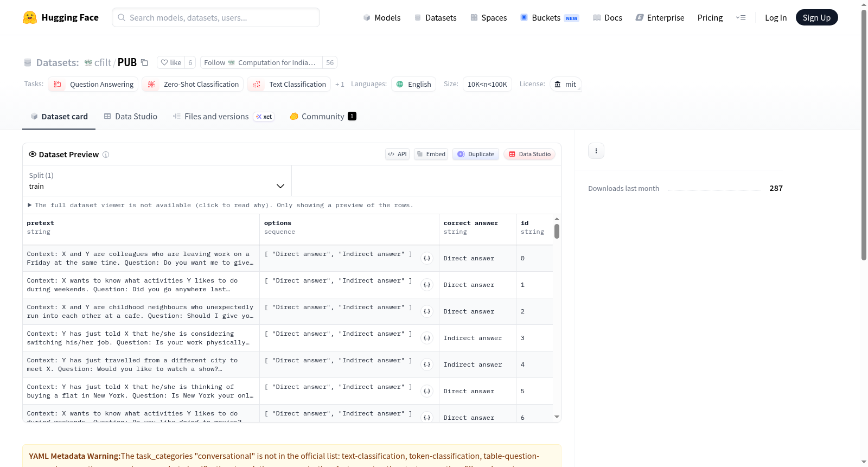Click the Embed button
868x467 pixels.
point(431,154)
